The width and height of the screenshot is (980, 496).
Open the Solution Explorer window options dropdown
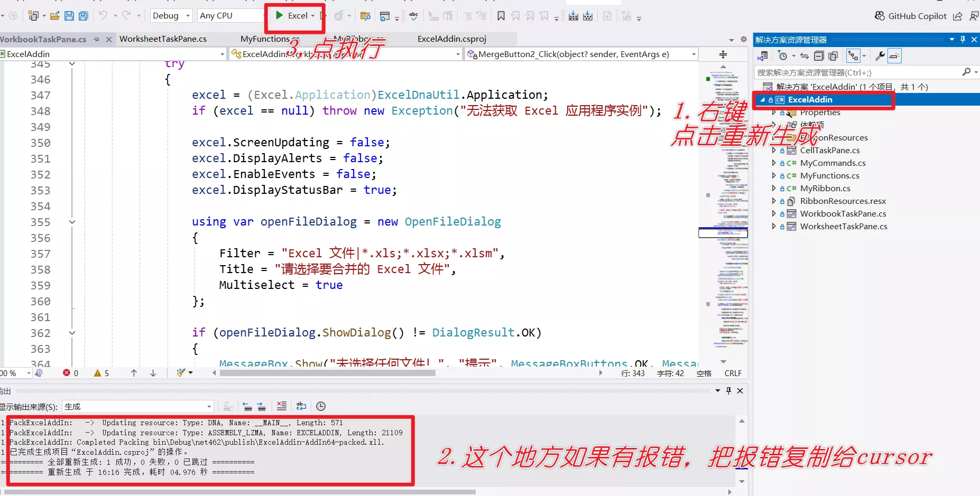[x=952, y=40]
